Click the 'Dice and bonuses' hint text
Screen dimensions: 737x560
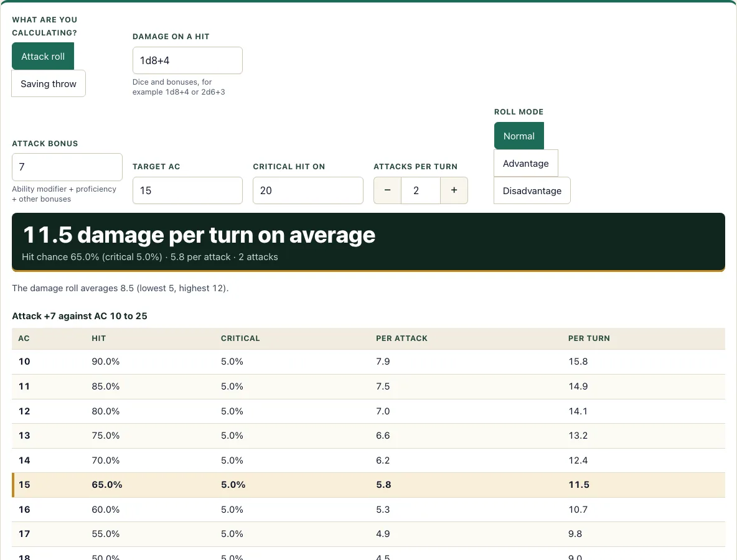[179, 87]
